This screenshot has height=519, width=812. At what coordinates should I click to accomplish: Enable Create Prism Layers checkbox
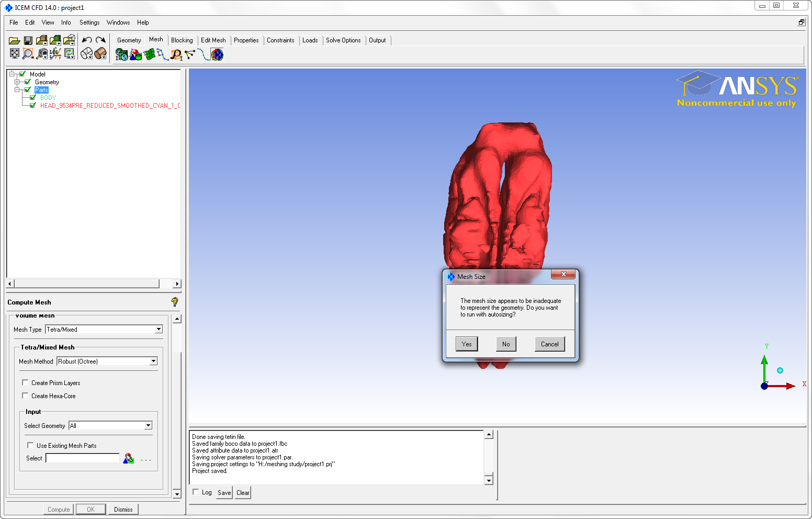tap(25, 382)
